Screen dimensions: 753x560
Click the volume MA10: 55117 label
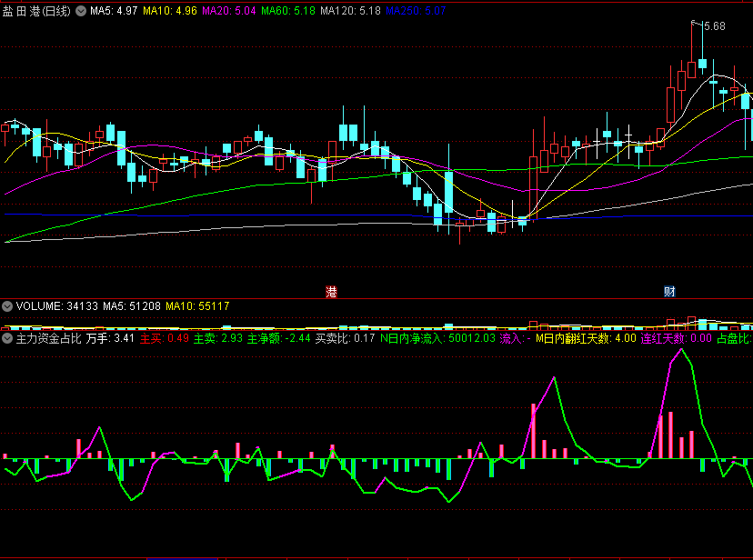coord(197,306)
